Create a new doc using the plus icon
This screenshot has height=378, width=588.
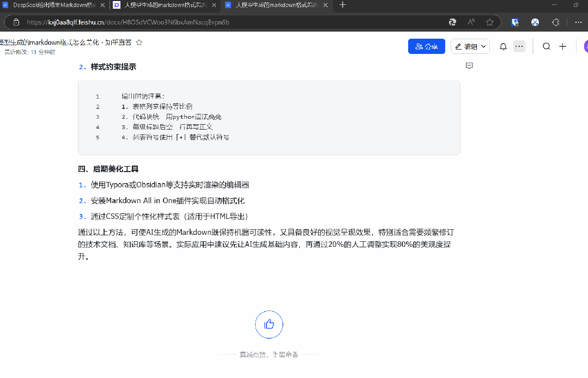(562, 46)
